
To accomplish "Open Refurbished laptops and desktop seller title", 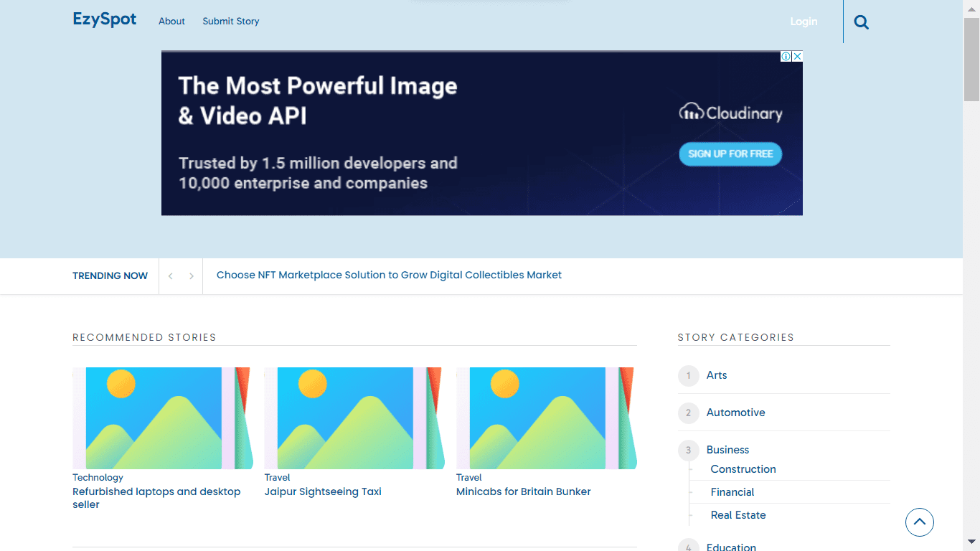I will (x=156, y=498).
